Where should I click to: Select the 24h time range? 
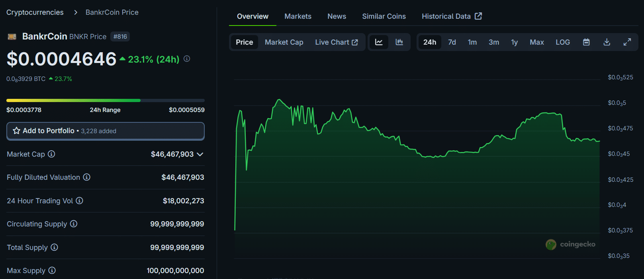click(x=430, y=42)
